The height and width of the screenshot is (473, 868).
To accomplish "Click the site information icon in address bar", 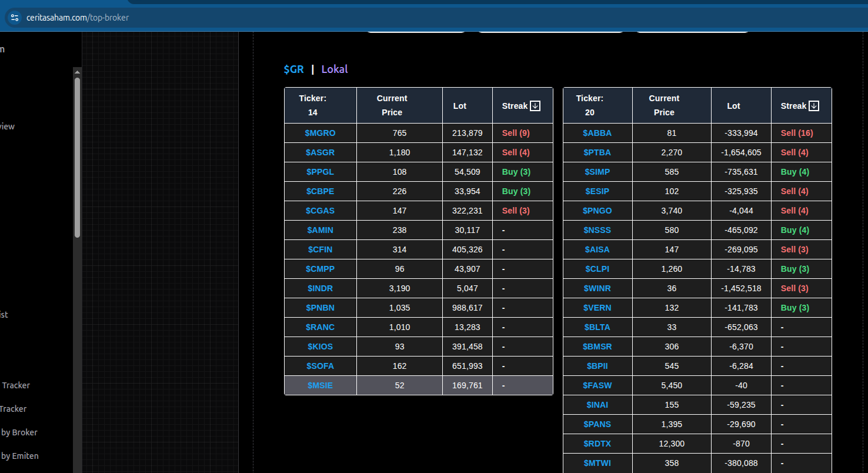I will point(15,18).
